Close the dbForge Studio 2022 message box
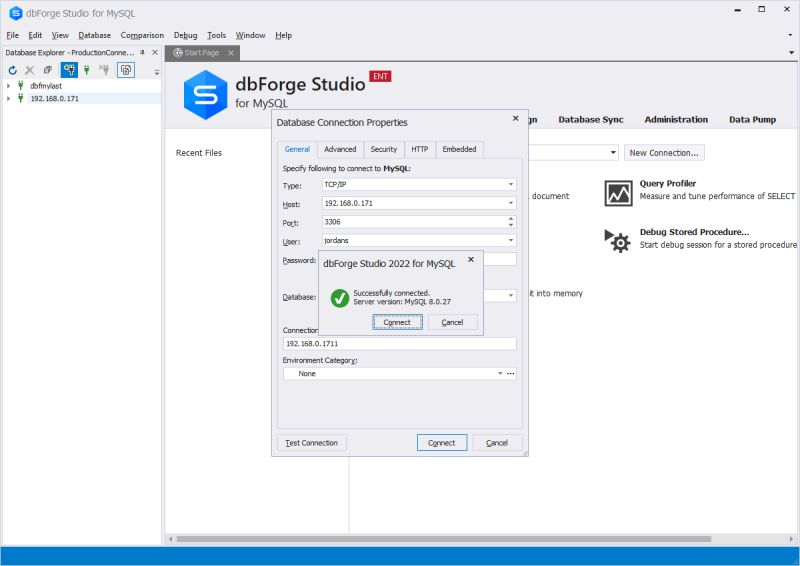The width and height of the screenshot is (800, 566). pos(471,260)
